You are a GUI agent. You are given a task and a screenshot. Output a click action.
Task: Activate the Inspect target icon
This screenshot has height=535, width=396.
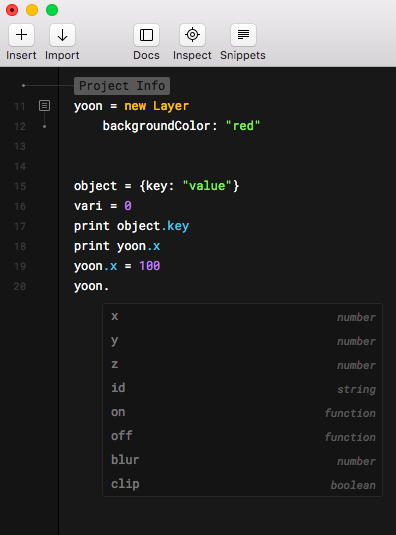pyautogui.click(x=192, y=35)
